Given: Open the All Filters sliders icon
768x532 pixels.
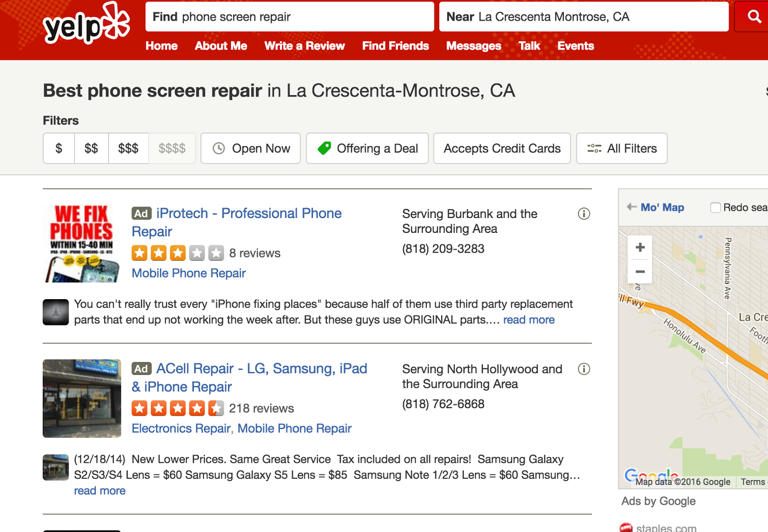Looking at the screenshot, I should (594, 148).
